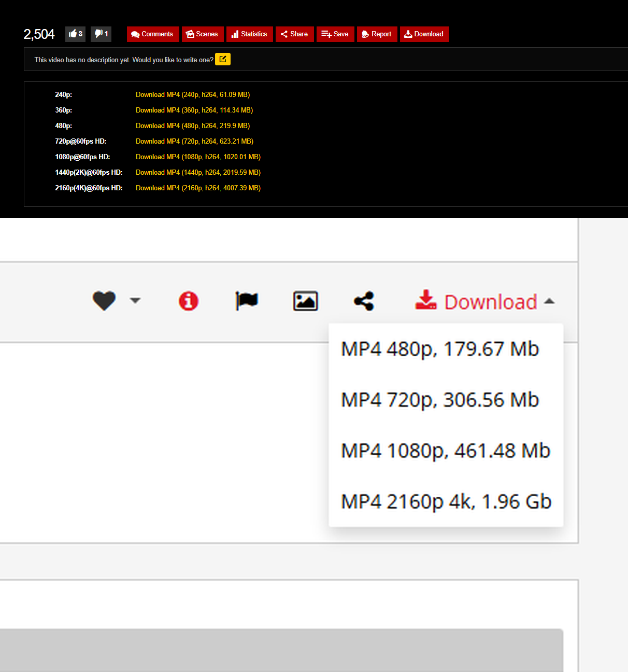Image resolution: width=628 pixels, height=672 pixels.
Task: Download MP4 480p h264 219.9 MB
Action: (193, 125)
